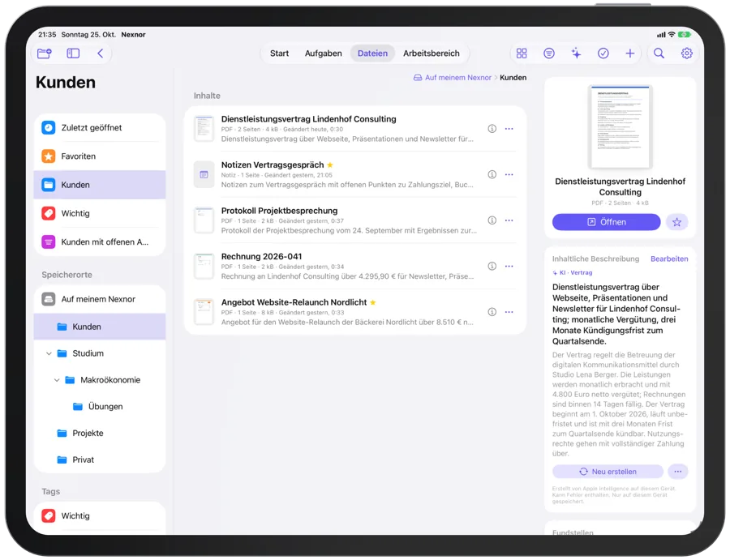Select Protokoll Projektbesprechung file title
The image size is (730, 560).
coord(279,211)
